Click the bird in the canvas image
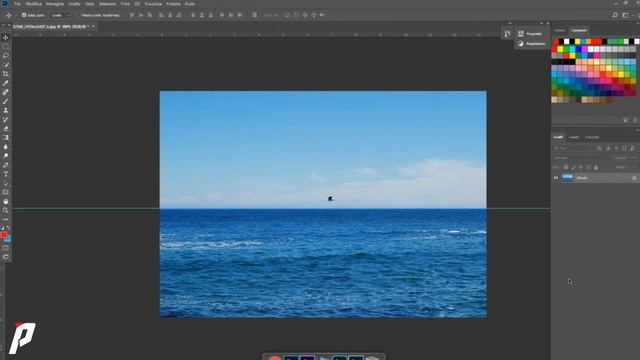This screenshot has height=360, width=640. (x=331, y=199)
